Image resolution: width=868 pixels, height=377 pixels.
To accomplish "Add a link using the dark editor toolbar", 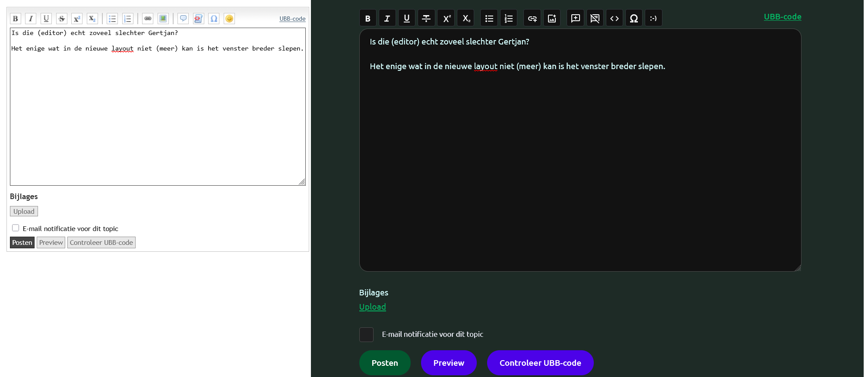I will (532, 18).
